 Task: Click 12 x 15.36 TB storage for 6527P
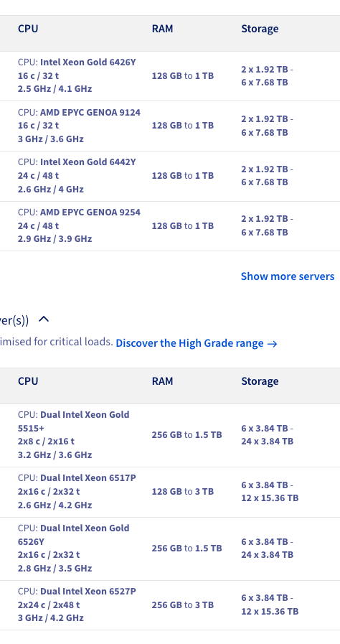tap(270, 612)
